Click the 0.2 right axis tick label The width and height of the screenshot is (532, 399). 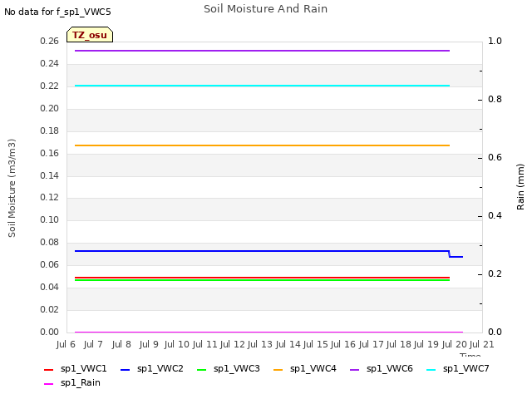pyautogui.click(x=495, y=273)
